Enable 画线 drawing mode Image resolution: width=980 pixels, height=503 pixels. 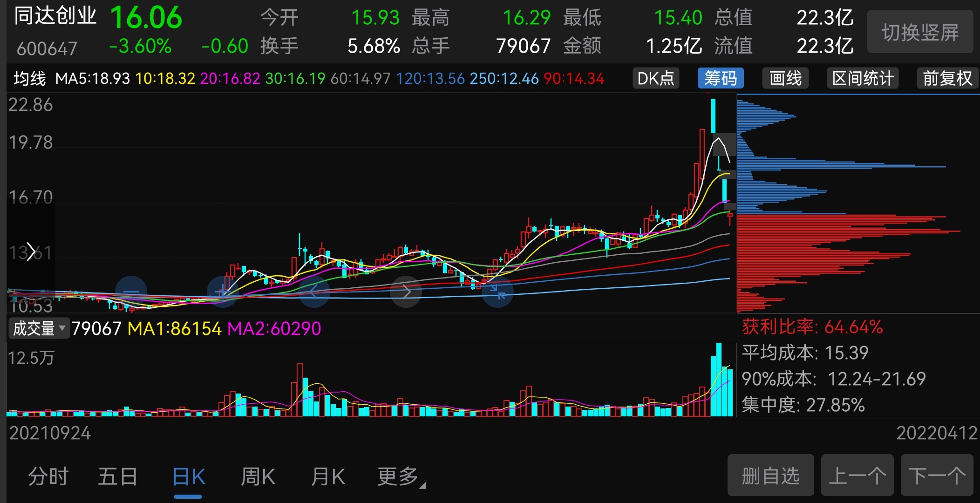(785, 78)
